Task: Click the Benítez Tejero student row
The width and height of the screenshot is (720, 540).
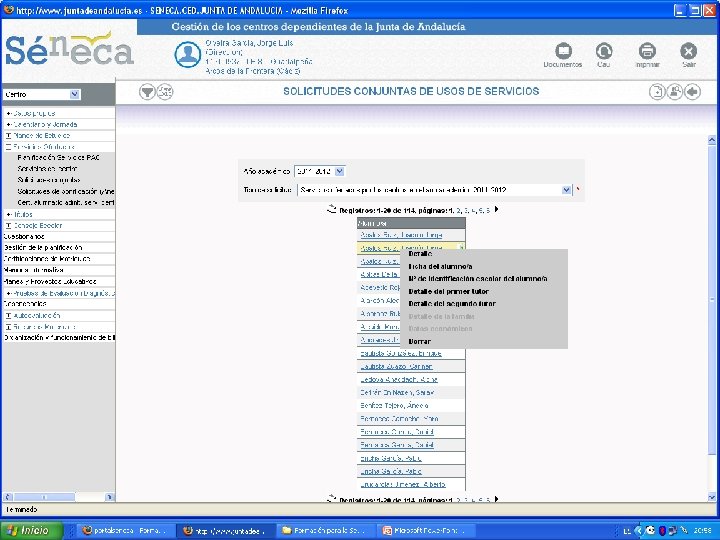Action: coord(394,405)
